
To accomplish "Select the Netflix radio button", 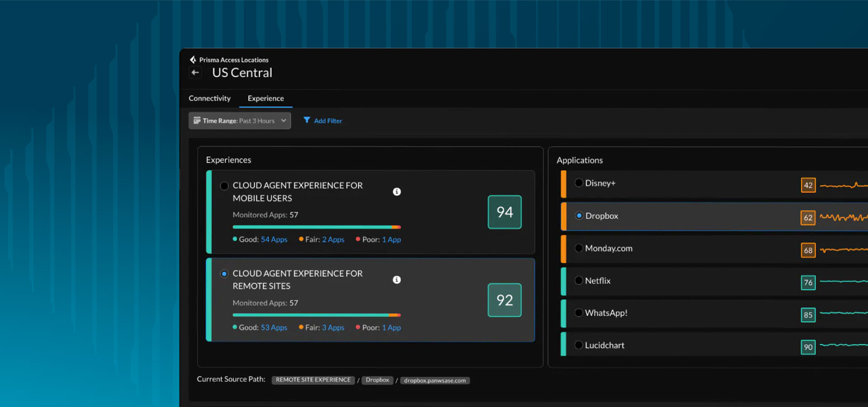I will click(579, 281).
